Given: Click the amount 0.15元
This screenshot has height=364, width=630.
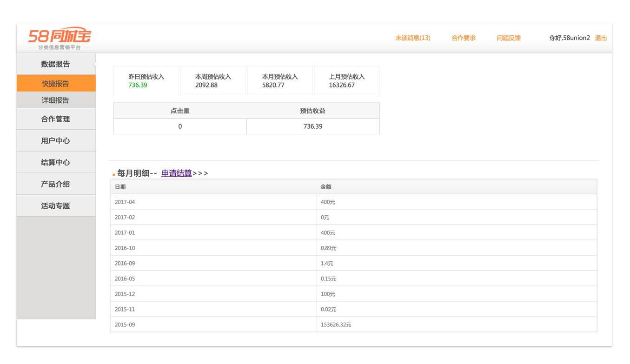Looking at the screenshot, I should coord(328,279).
